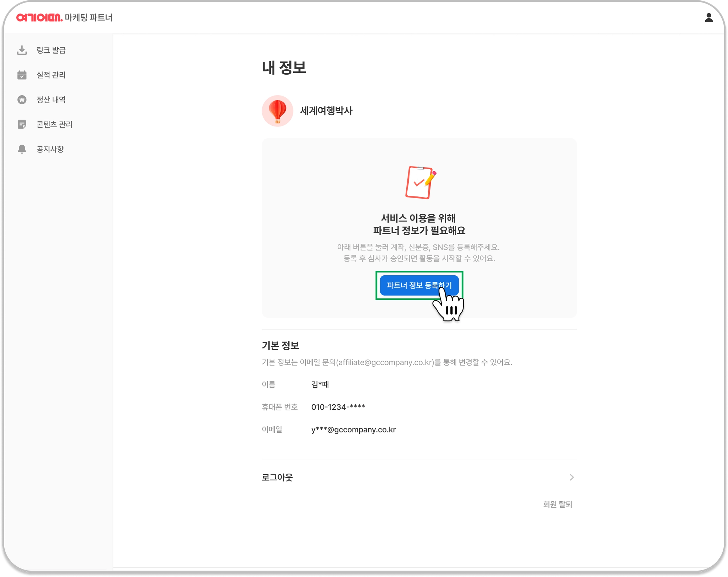Go to 실적 관리 menu
Viewport: 728px width, 577px height.
51,75
